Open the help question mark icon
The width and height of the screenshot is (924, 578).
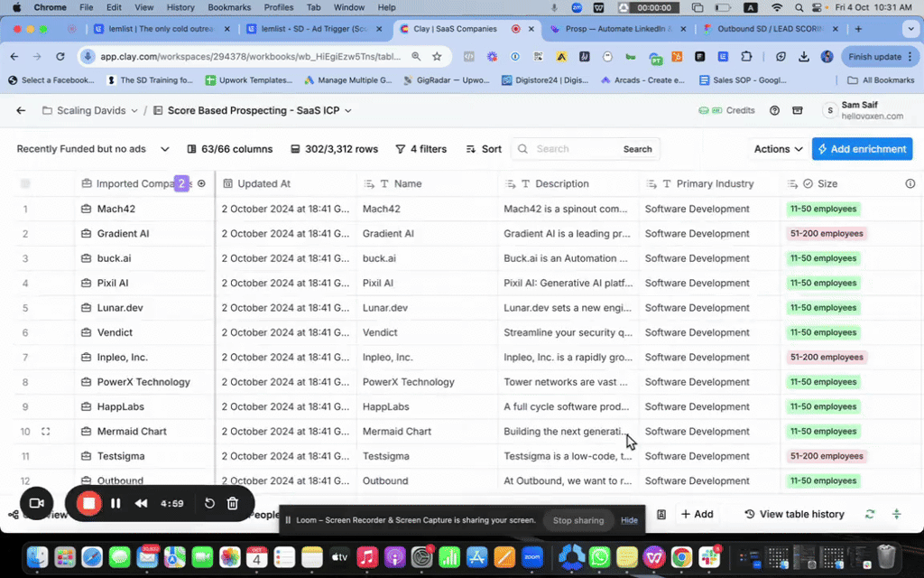coord(774,111)
